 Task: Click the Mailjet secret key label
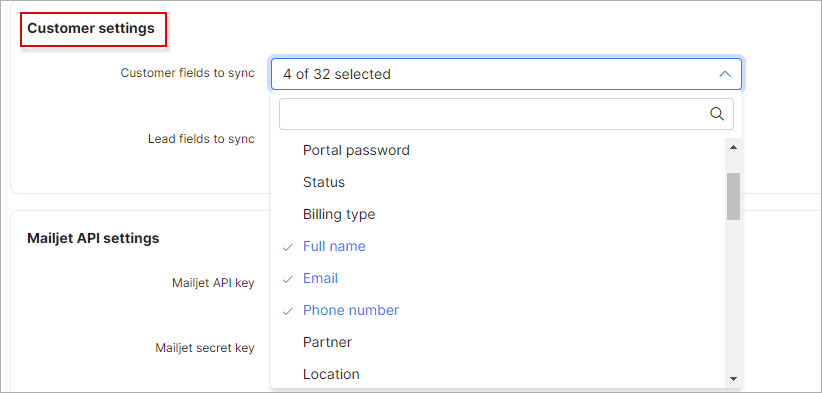click(x=205, y=348)
